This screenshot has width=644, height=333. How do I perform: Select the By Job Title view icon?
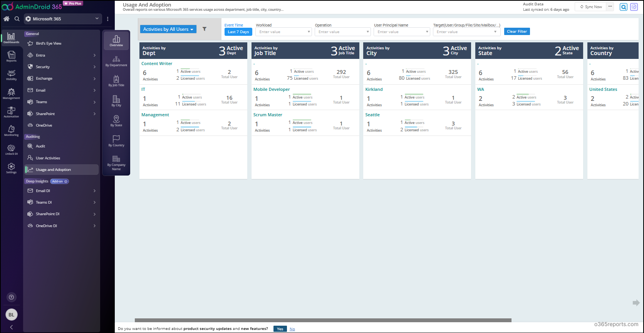[116, 81]
